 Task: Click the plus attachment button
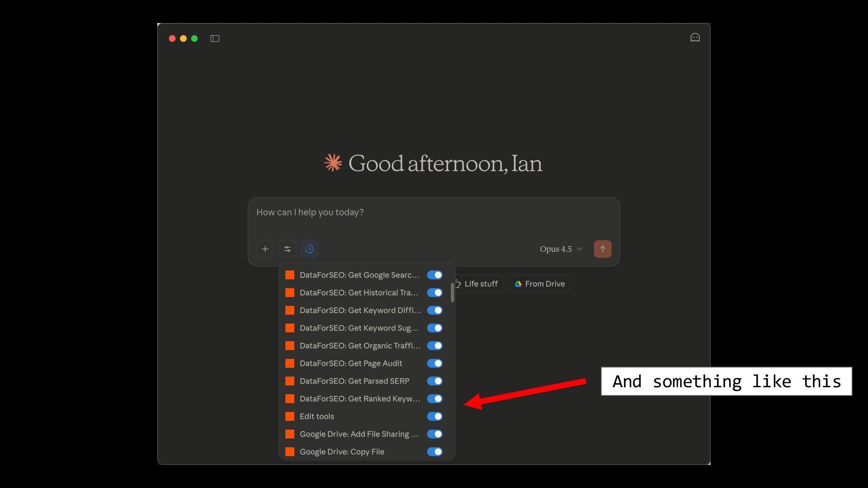pos(265,249)
